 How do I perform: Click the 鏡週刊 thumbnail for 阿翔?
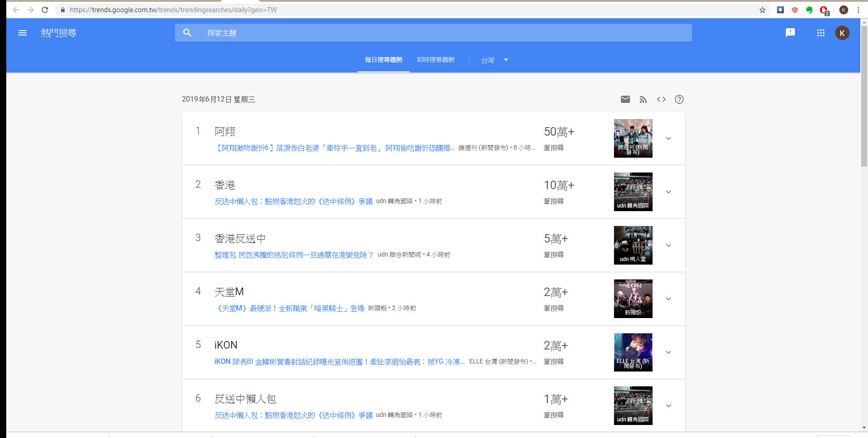pyautogui.click(x=633, y=138)
